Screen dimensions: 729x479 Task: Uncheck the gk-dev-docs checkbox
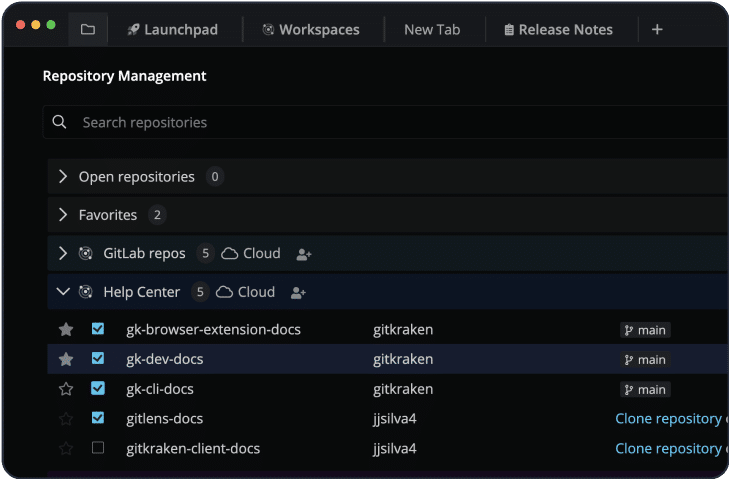(x=98, y=358)
